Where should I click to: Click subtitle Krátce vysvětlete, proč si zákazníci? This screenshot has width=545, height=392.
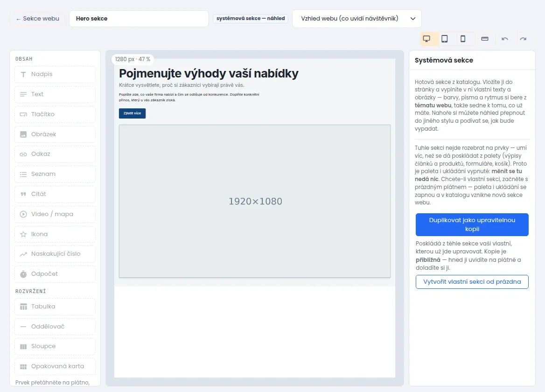click(x=182, y=85)
